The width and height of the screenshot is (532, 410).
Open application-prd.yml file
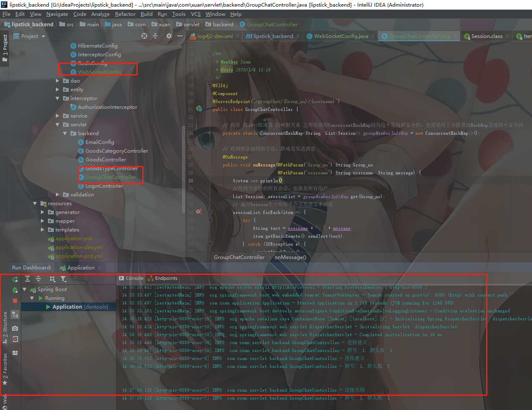tap(79, 256)
